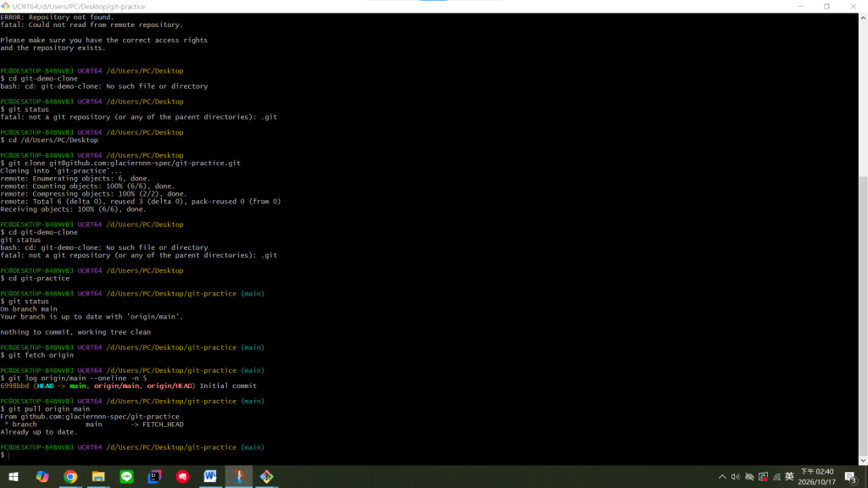Screen dimensions: 868x488
Task: Restore down the Git Bash window
Action: 826,7
